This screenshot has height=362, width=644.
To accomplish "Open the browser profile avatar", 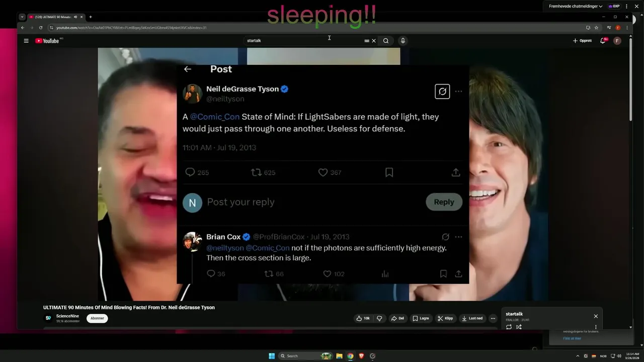I will point(618,28).
